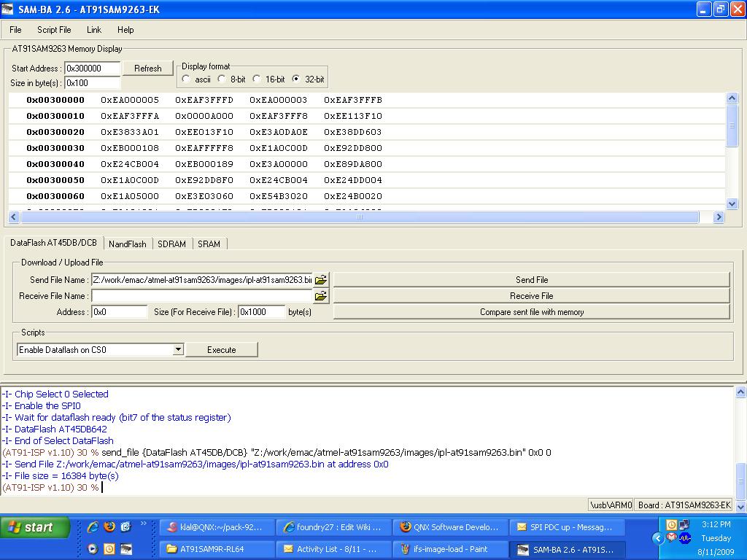Click the memory display horizontal scrollbar
This screenshot has width=747, height=560.
click(x=359, y=217)
